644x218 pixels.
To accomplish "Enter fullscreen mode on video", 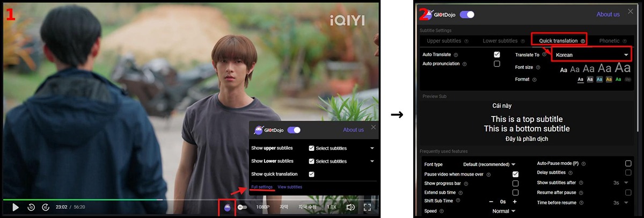I will click(x=368, y=207).
